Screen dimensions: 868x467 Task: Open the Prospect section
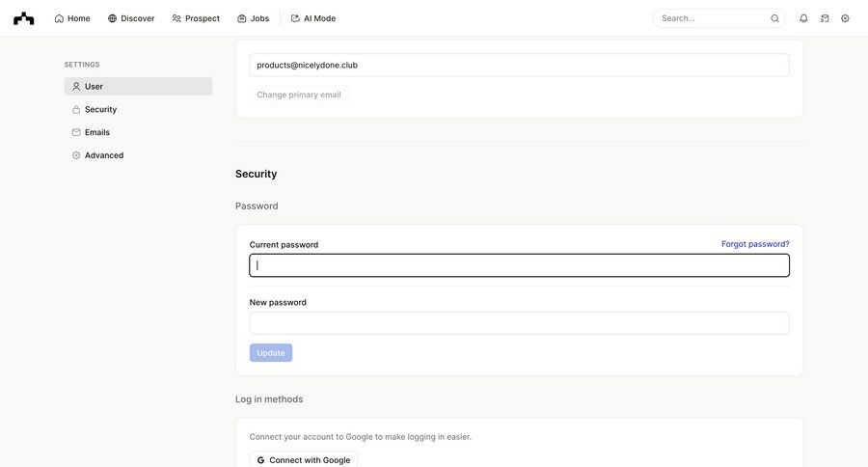tap(196, 18)
